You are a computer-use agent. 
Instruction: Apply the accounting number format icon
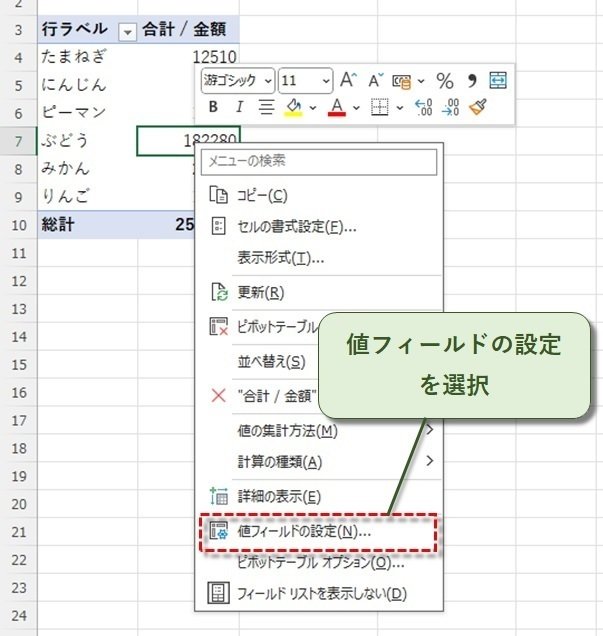tap(401, 81)
